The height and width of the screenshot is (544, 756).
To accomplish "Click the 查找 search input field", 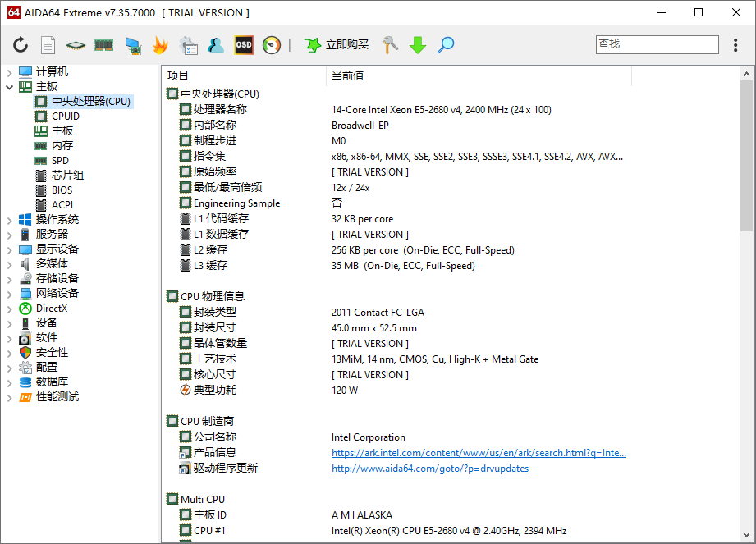I will click(657, 44).
